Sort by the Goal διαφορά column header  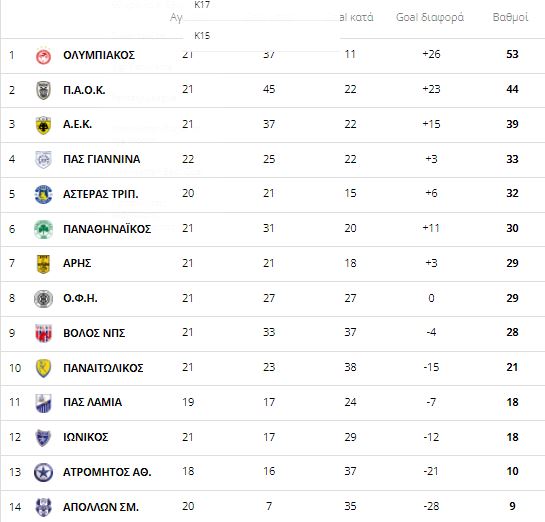(430, 17)
